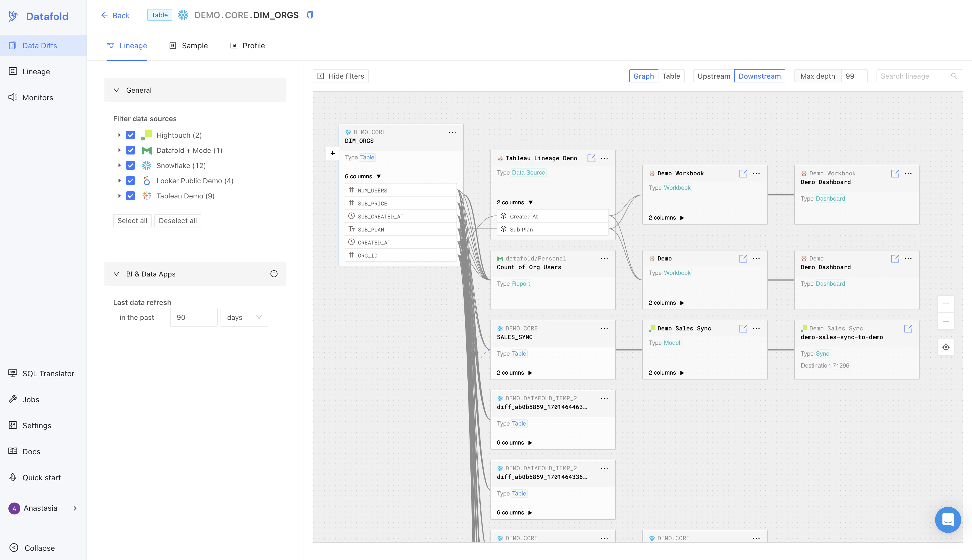Zoom out of the lineage graph
972x560 pixels.
pyautogui.click(x=946, y=321)
